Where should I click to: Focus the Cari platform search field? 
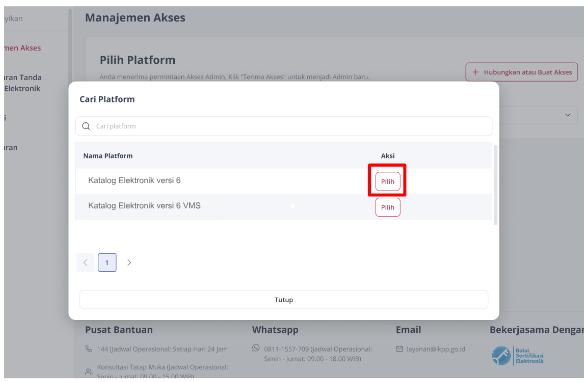pos(284,126)
